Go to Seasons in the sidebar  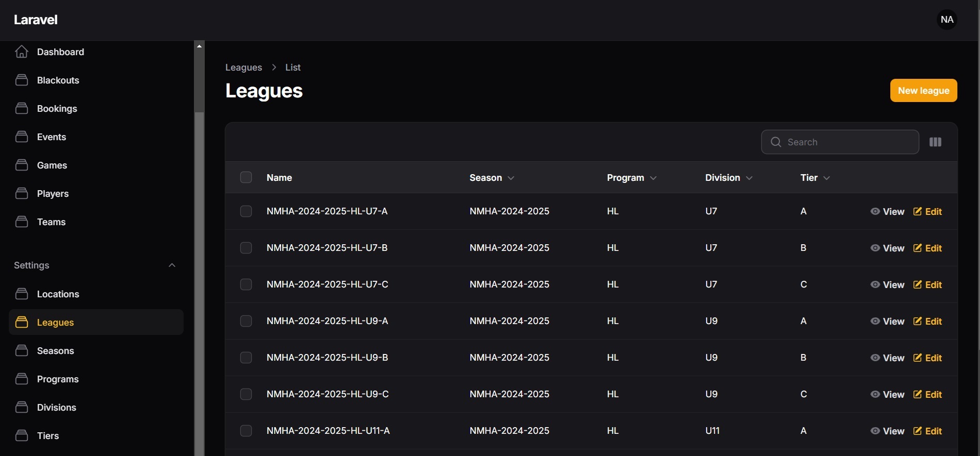(x=55, y=351)
